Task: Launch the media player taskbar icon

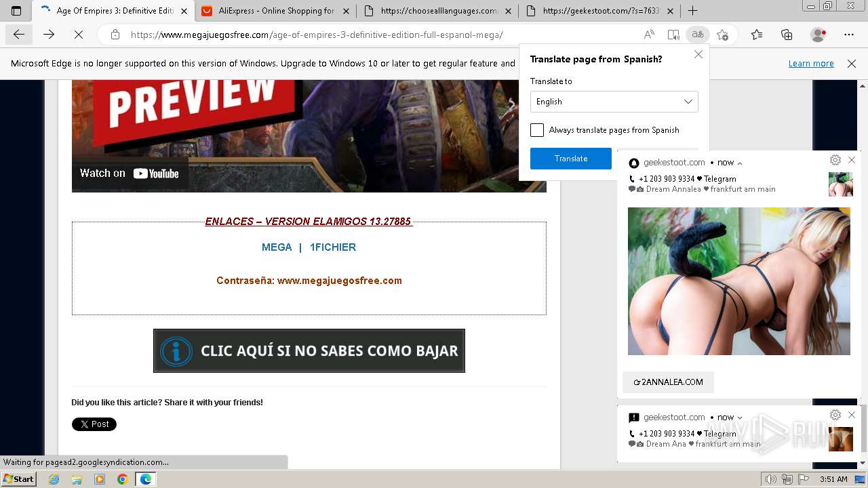Action: (x=100, y=479)
